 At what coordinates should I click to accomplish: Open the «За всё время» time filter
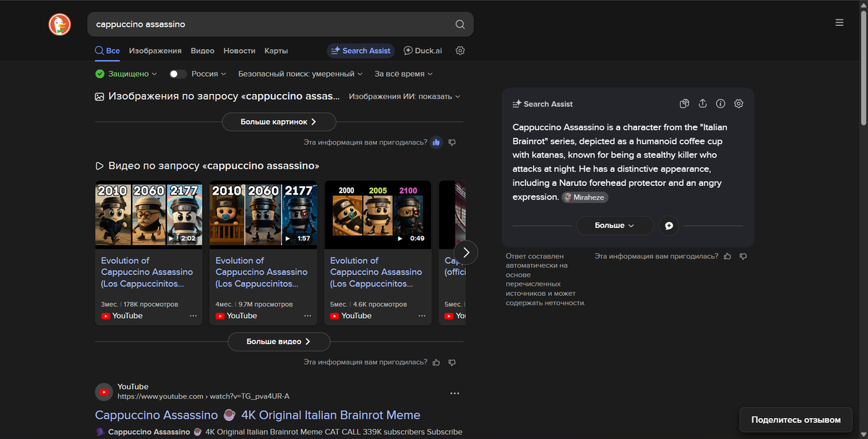click(400, 73)
